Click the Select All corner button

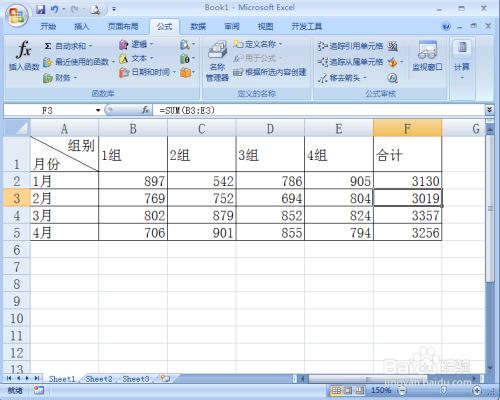17,128
